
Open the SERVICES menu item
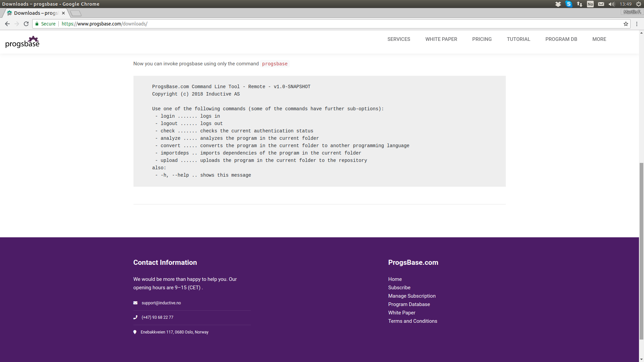pos(399,39)
